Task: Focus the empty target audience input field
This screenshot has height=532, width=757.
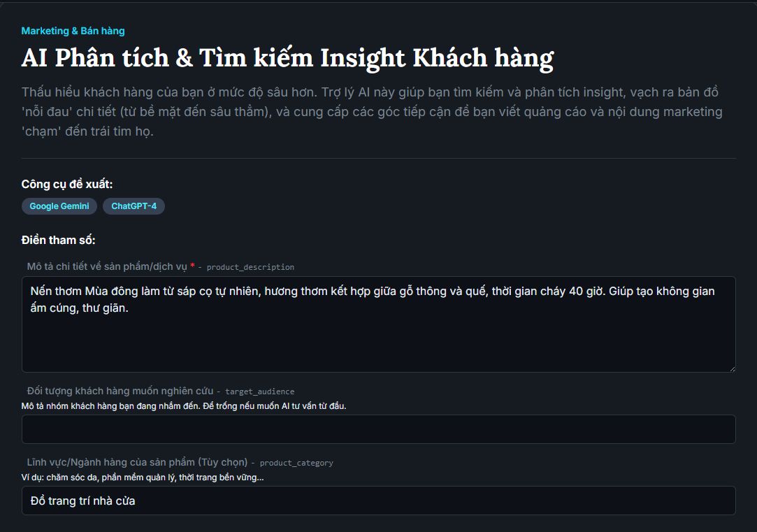Action: (377, 429)
